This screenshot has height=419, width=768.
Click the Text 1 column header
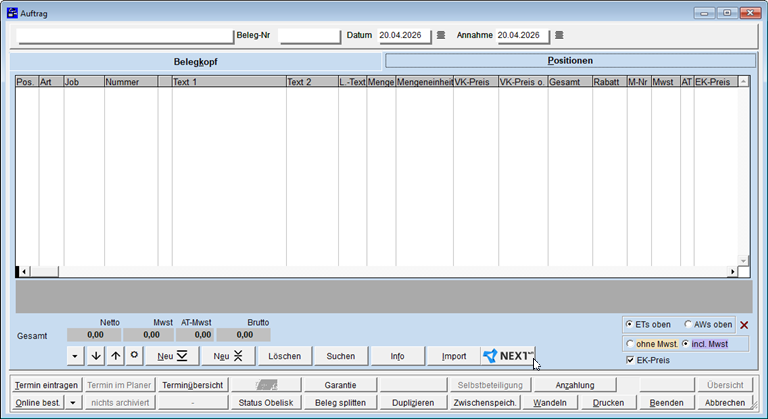[229, 82]
